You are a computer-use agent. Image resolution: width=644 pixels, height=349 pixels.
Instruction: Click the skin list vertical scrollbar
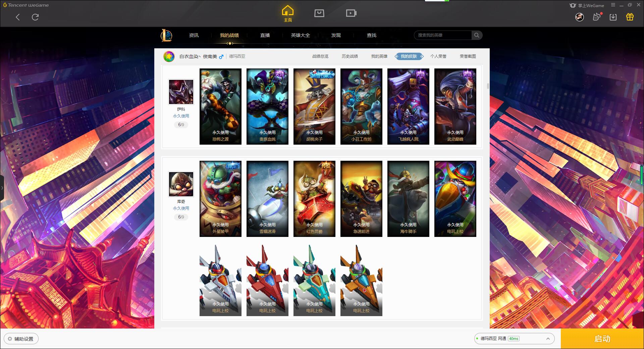488,86
